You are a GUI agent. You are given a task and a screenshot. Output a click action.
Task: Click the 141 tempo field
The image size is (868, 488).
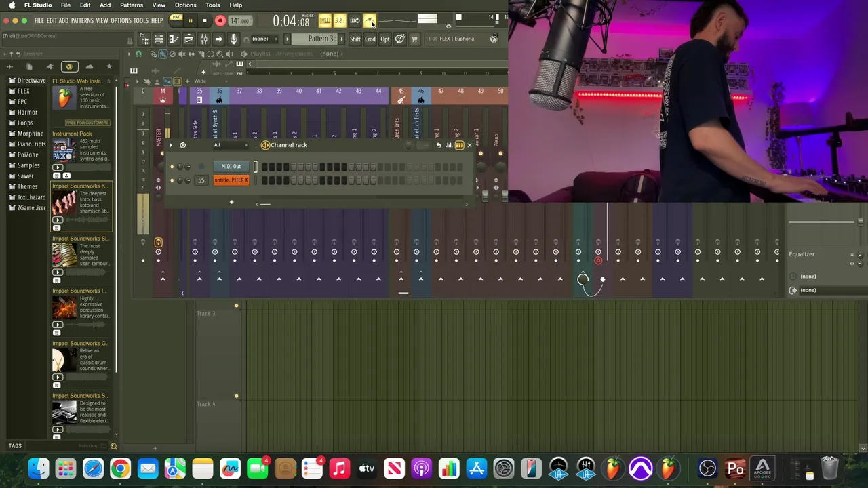click(239, 21)
